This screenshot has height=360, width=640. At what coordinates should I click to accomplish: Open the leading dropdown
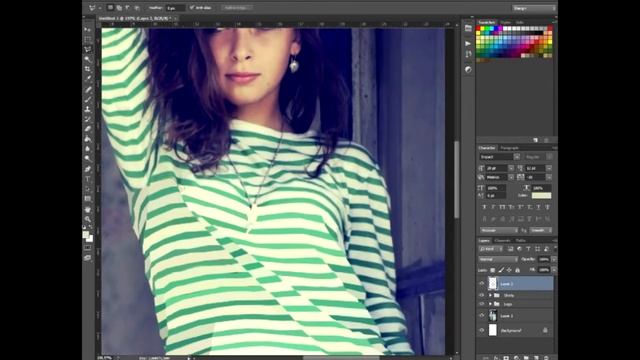(x=549, y=168)
